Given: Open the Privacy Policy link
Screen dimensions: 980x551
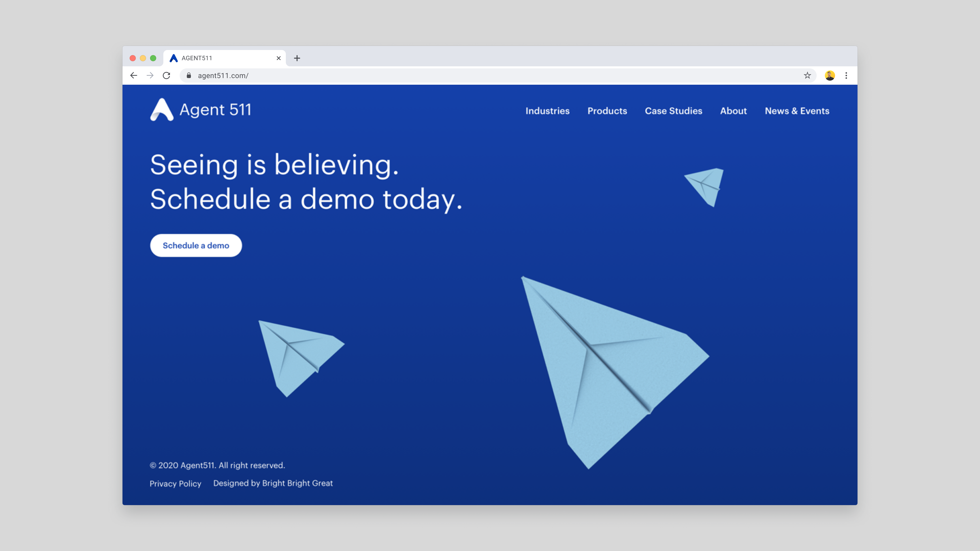Looking at the screenshot, I should (x=175, y=484).
